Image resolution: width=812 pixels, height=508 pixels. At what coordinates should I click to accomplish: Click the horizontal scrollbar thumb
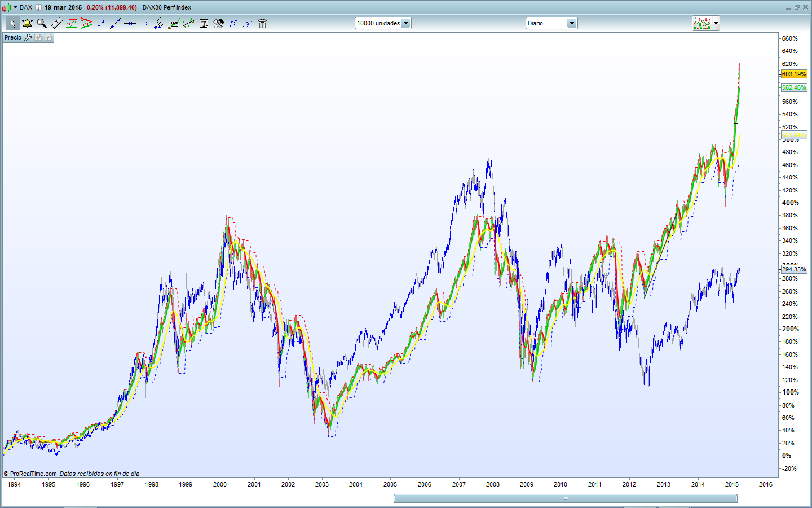click(565, 498)
